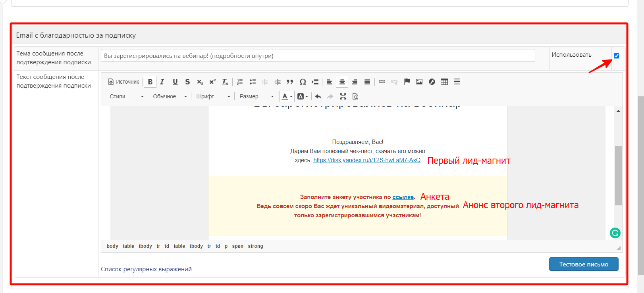Redo the last edit

(330, 96)
